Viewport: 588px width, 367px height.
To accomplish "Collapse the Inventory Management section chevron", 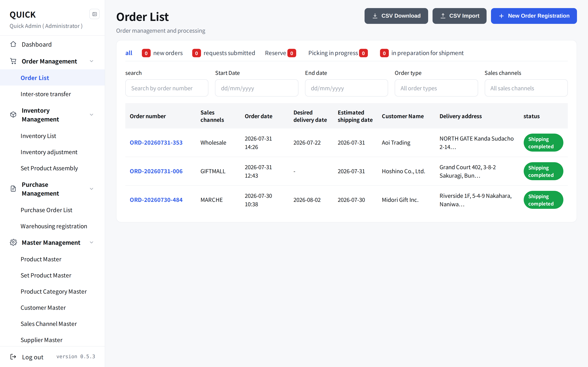I will coord(92,115).
